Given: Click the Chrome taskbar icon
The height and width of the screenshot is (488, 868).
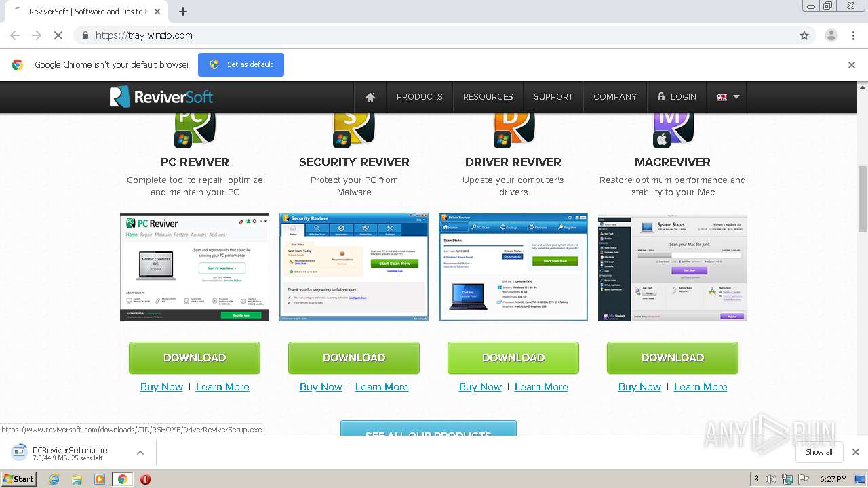Looking at the screenshot, I should (122, 479).
